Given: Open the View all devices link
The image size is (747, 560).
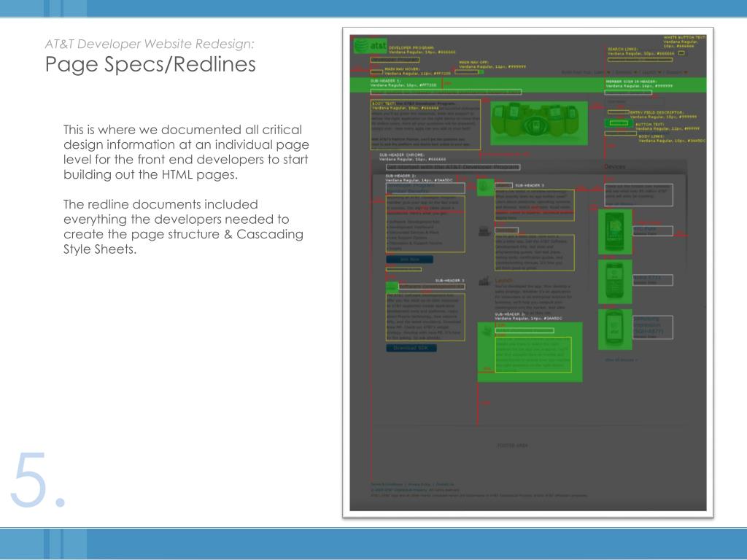Looking at the screenshot, I should coord(621,359).
